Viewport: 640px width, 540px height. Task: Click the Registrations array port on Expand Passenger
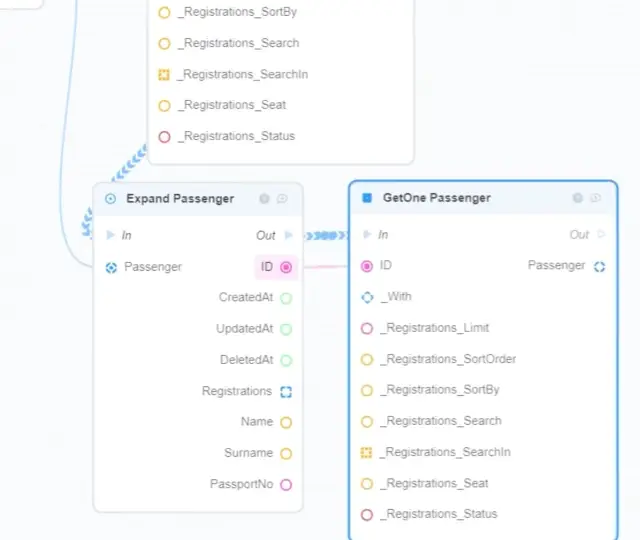286,392
